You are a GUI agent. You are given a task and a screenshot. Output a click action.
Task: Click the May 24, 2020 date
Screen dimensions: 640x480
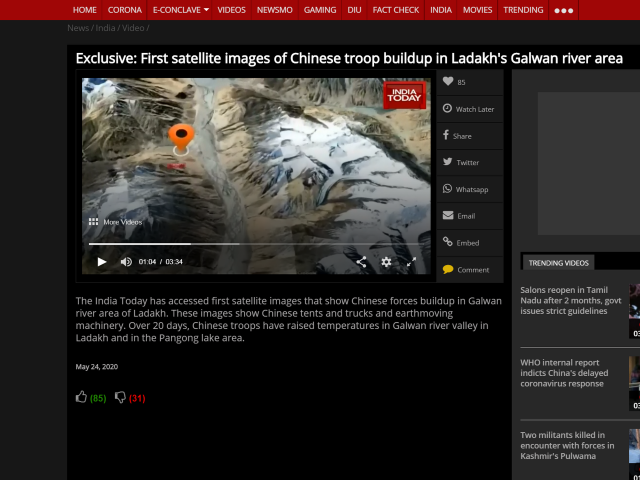(x=97, y=367)
